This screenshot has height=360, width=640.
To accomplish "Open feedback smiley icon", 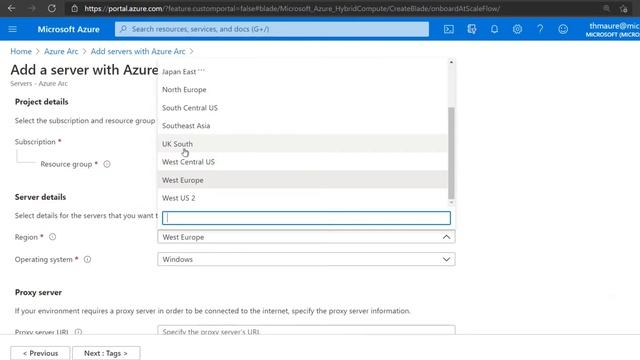I will 563,29.
